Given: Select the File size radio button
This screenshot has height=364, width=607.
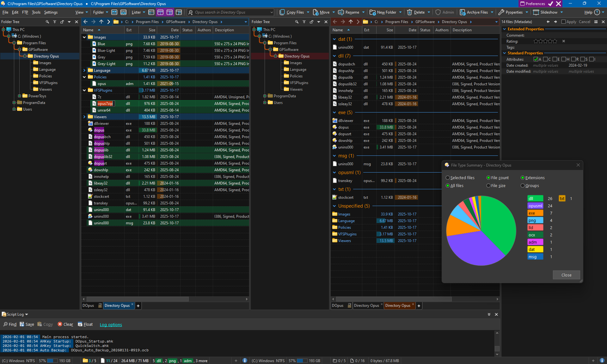Looking at the screenshot, I should coord(488,186).
